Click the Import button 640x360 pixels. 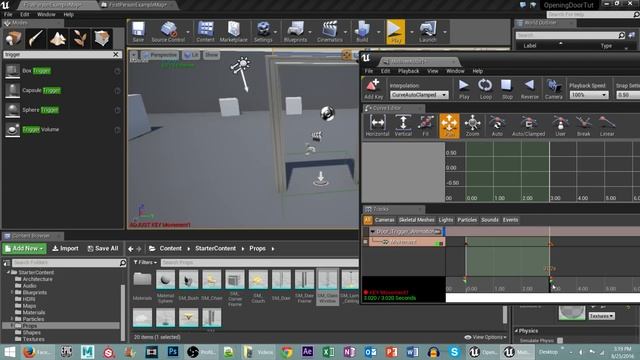65,248
